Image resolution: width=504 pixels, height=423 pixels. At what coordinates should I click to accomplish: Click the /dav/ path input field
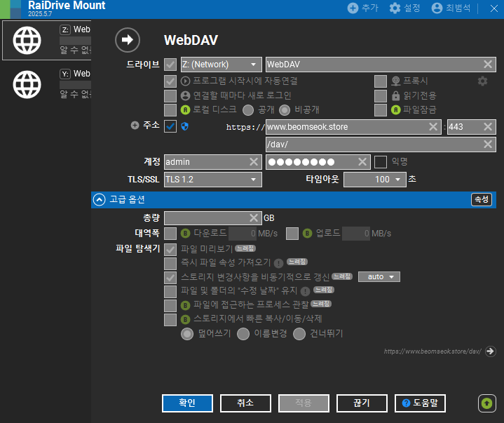coord(381,144)
